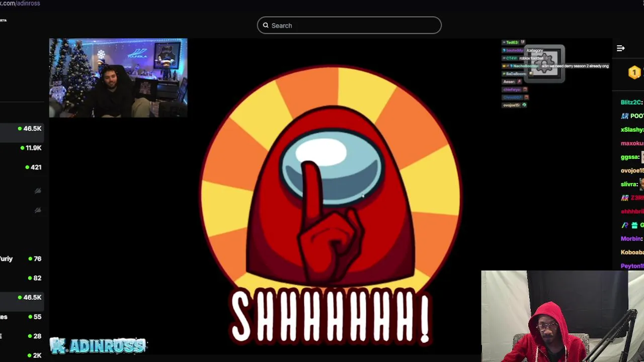Open the sidebar channel with 2K viewers
Screen dimensions: 644x362
point(22,355)
